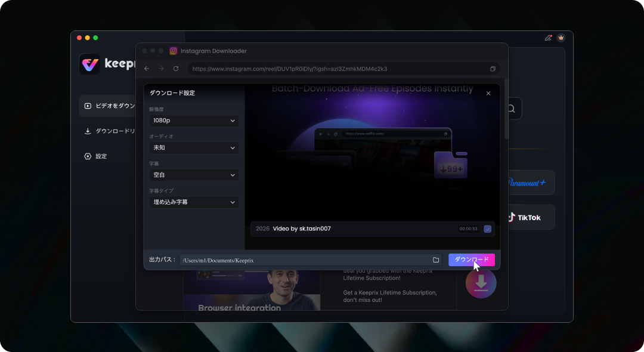
Task: Open the ビデオをダウン sidebar item
Action: coord(107,106)
